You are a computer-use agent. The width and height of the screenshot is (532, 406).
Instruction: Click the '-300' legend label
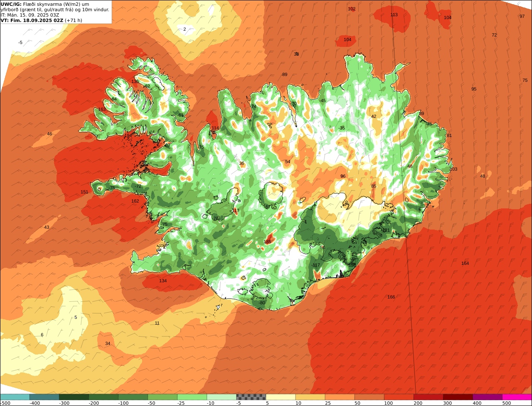coord(64,403)
